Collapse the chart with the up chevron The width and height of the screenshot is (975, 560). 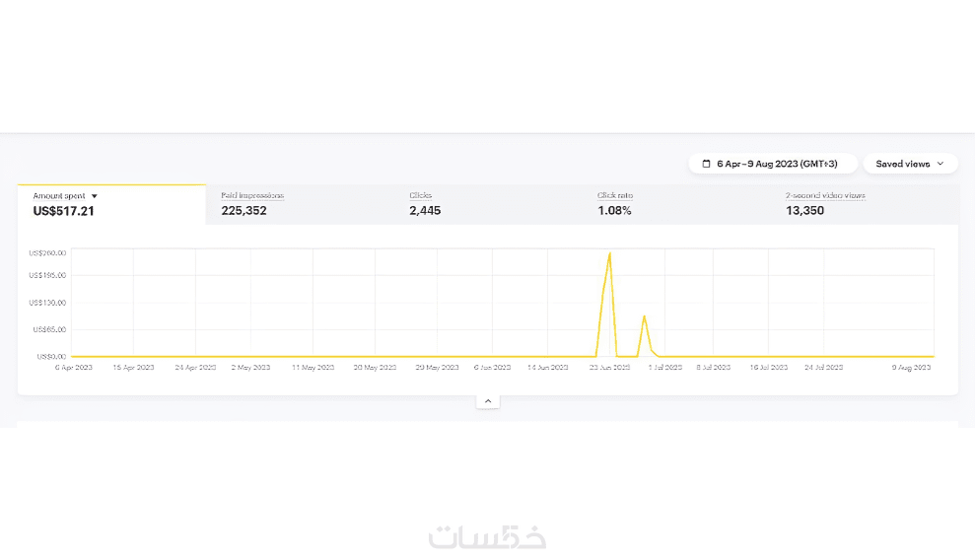click(487, 401)
